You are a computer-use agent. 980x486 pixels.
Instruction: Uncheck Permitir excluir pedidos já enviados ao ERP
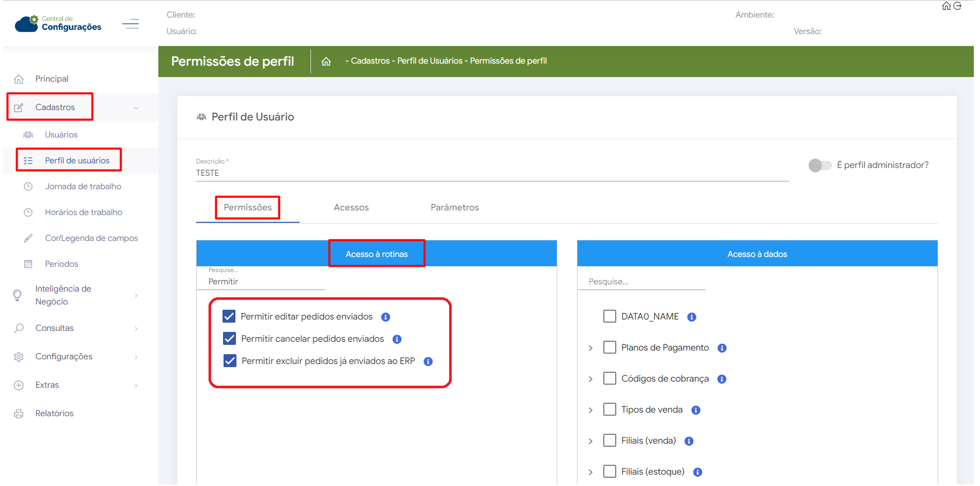[x=230, y=361]
